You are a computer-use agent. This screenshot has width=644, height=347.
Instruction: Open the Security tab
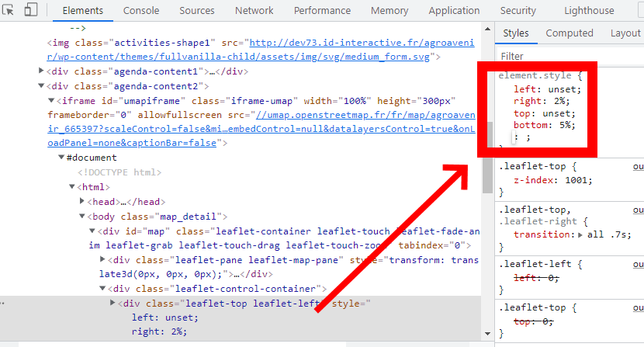click(518, 11)
